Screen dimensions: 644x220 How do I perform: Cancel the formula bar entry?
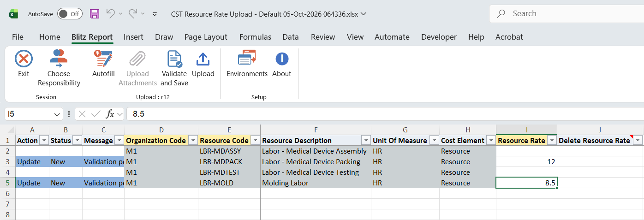82,114
